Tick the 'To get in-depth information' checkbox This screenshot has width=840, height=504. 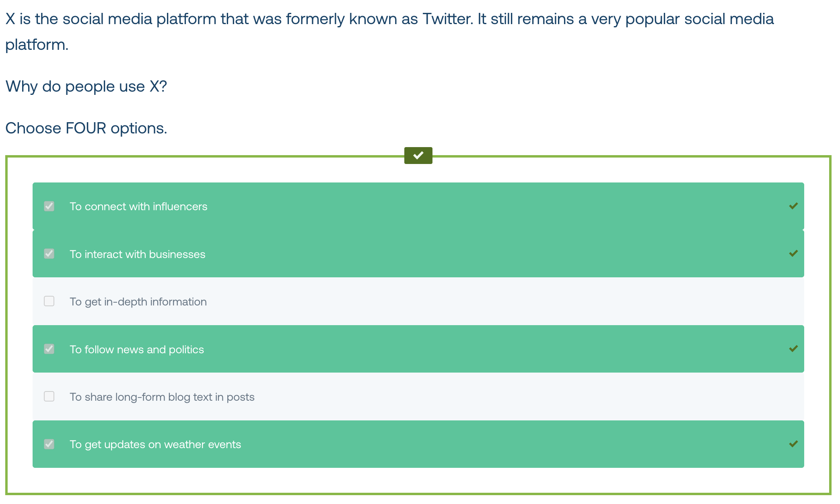(49, 301)
